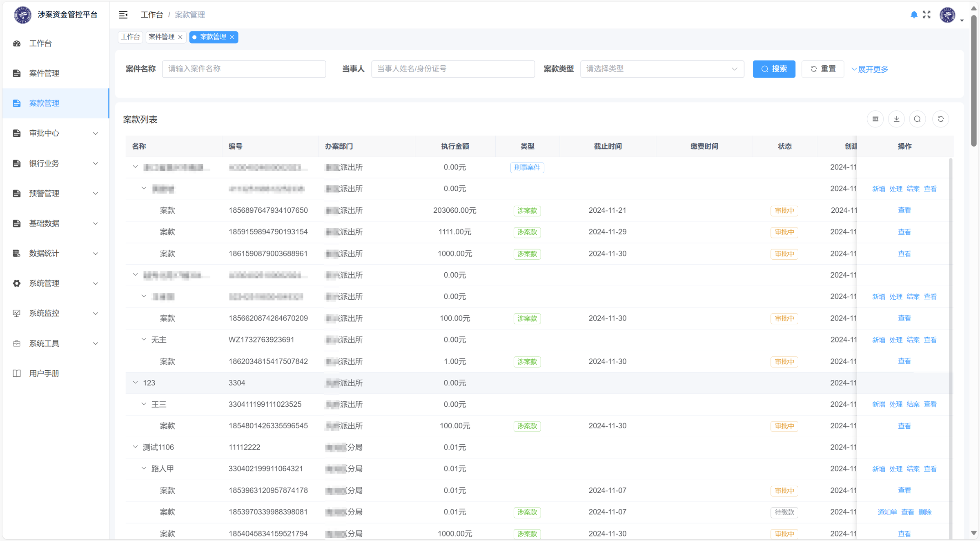Expand the 预警管理 submenu chevron
980x541 pixels.
96,194
